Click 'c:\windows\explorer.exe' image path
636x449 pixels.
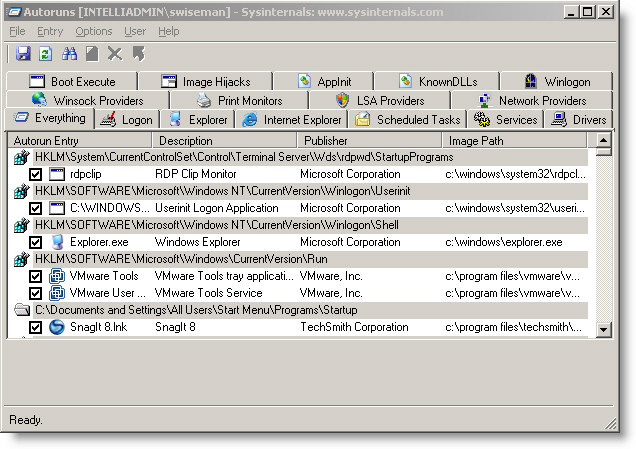tap(504, 242)
